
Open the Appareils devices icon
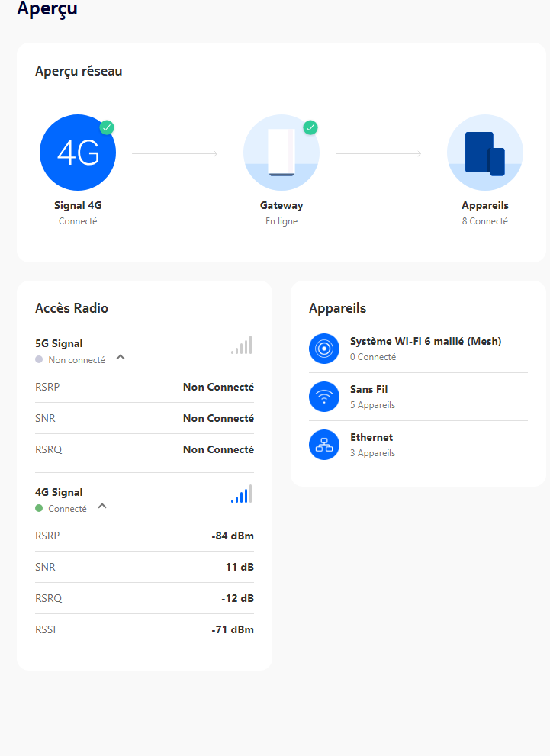[485, 153]
